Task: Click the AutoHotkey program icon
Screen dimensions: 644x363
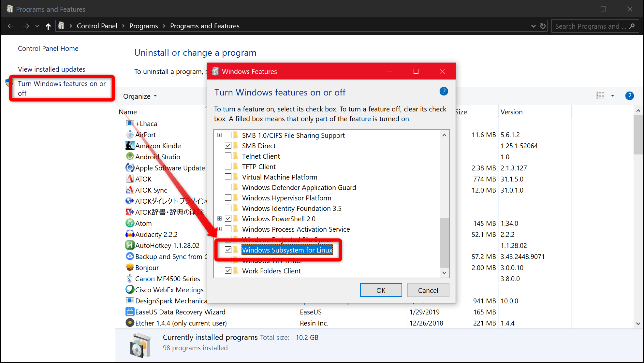Action: coord(130,245)
